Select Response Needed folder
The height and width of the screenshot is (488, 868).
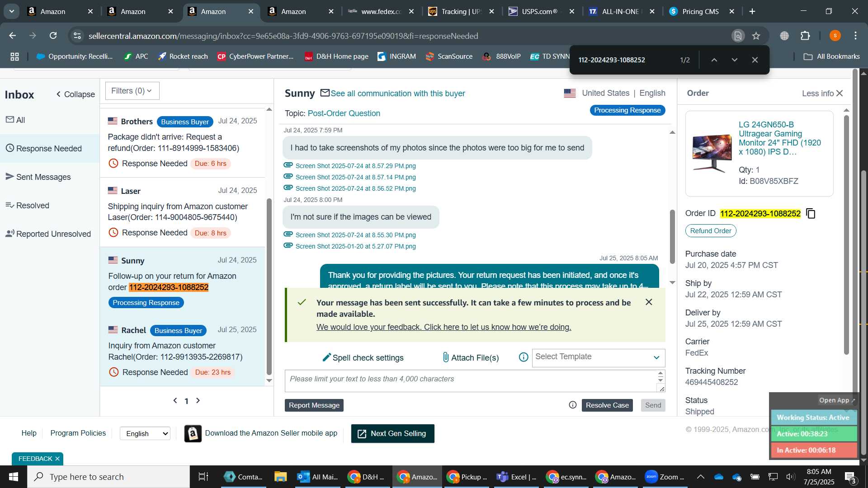[50, 148]
